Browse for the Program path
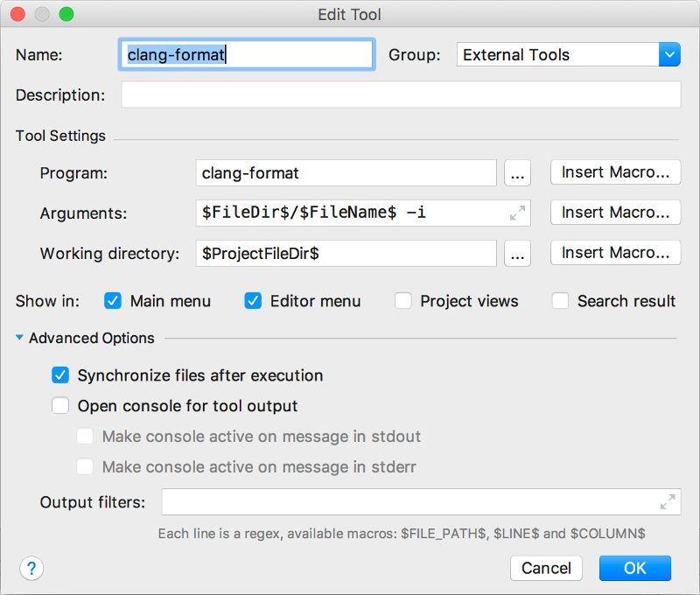 click(517, 172)
